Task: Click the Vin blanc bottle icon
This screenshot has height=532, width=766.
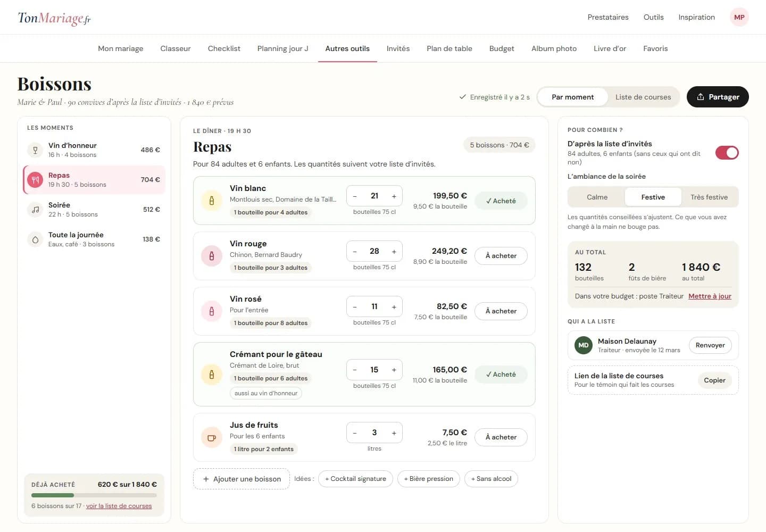Action: pos(212,201)
